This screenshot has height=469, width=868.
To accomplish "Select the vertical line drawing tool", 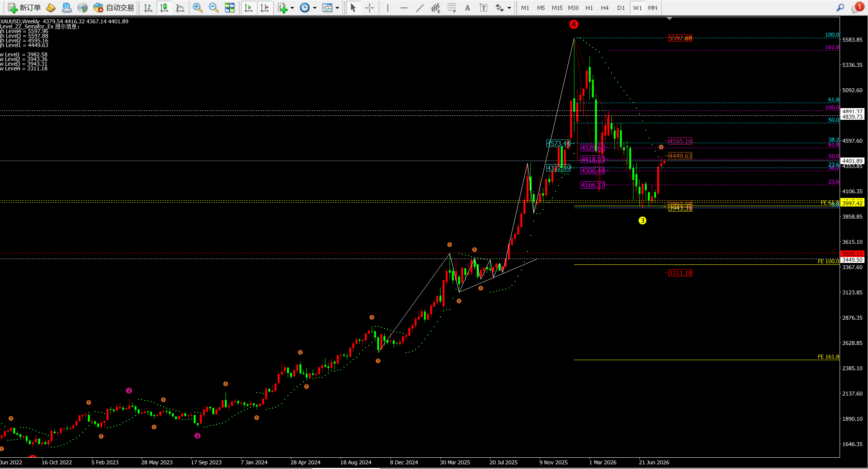I will (388, 8).
